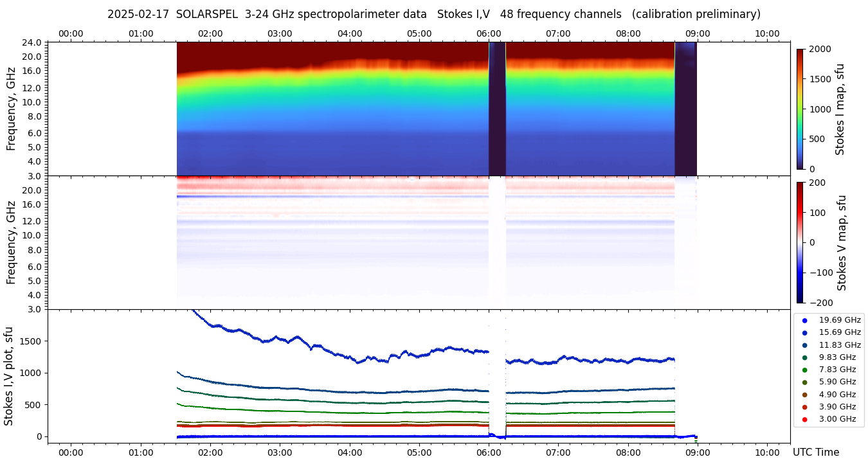Click the brown 4.90 GHz legend dot

(x=804, y=395)
